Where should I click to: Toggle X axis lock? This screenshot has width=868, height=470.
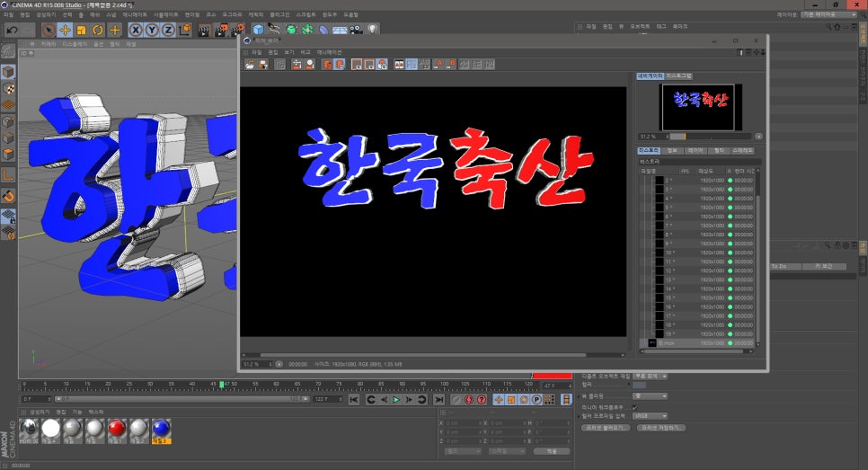[x=137, y=30]
